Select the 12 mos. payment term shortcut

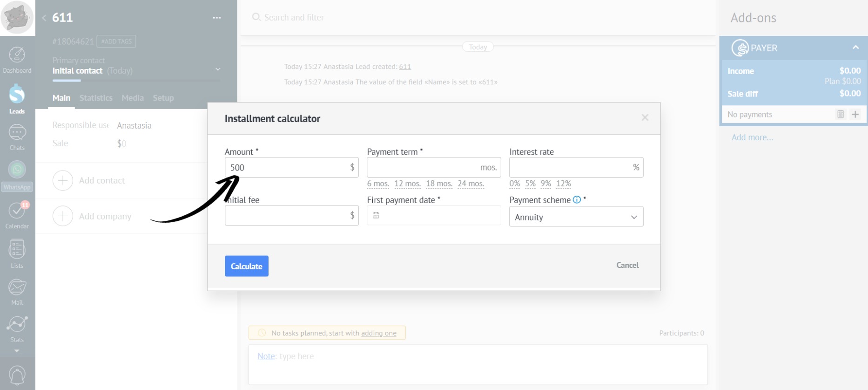[407, 184]
